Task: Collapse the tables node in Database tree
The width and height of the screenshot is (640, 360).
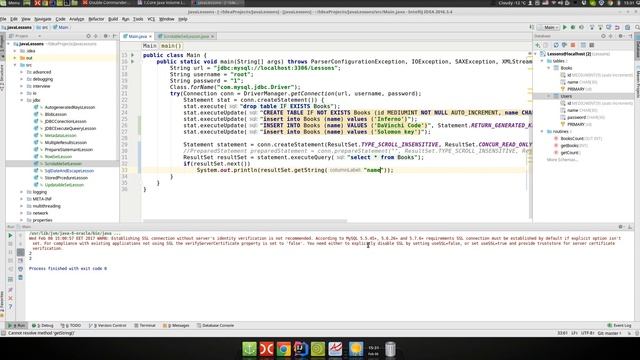Action: (542, 61)
